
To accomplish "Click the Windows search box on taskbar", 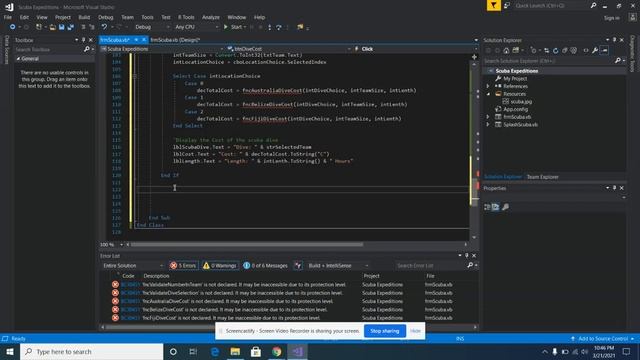I will 91,351.
